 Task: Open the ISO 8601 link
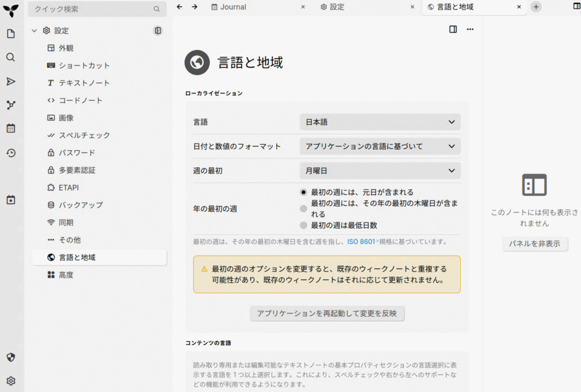click(362, 242)
